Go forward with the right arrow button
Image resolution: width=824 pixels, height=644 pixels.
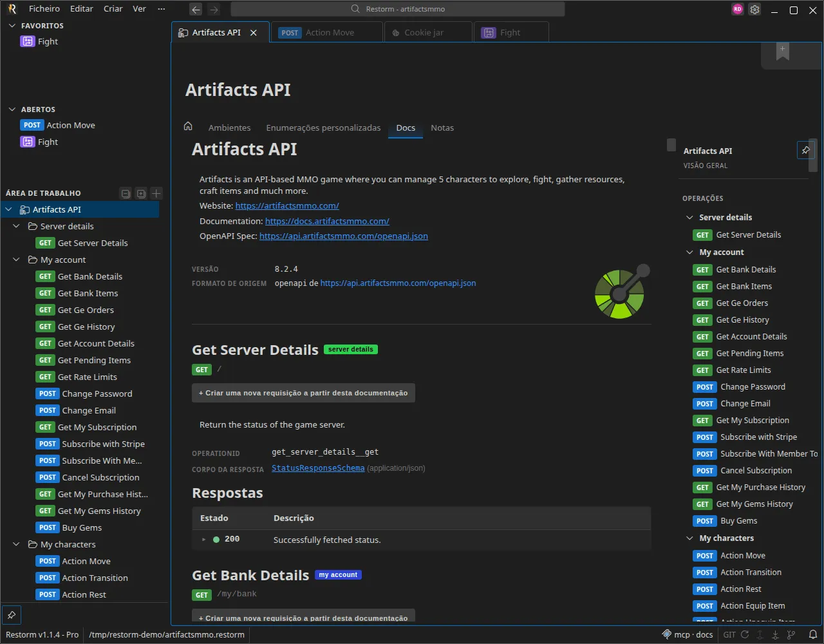tap(214, 9)
